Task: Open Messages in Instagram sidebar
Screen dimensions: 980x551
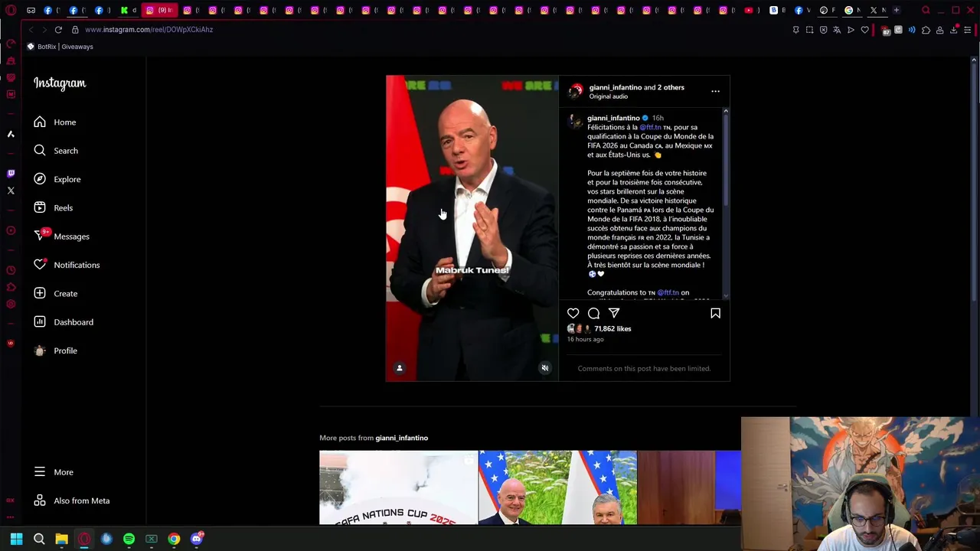Action: 62,236
